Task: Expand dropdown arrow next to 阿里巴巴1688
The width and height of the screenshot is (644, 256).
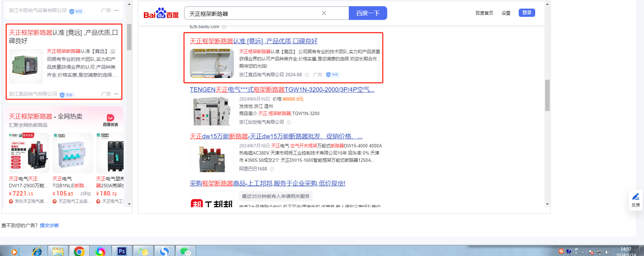Action: pos(272,169)
